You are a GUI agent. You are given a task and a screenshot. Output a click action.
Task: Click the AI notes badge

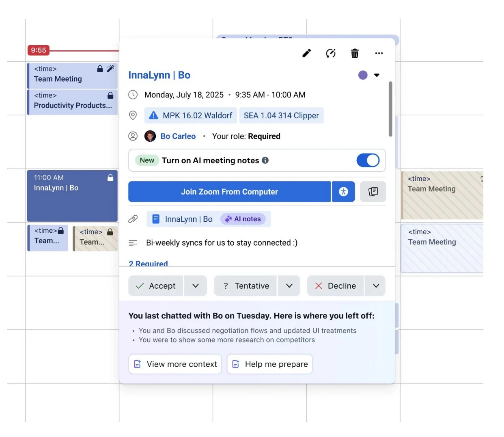(x=243, y=219)
